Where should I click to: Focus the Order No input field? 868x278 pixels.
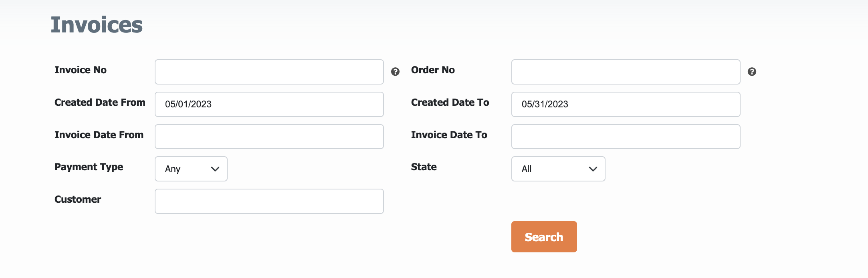[x=626, y=72]
